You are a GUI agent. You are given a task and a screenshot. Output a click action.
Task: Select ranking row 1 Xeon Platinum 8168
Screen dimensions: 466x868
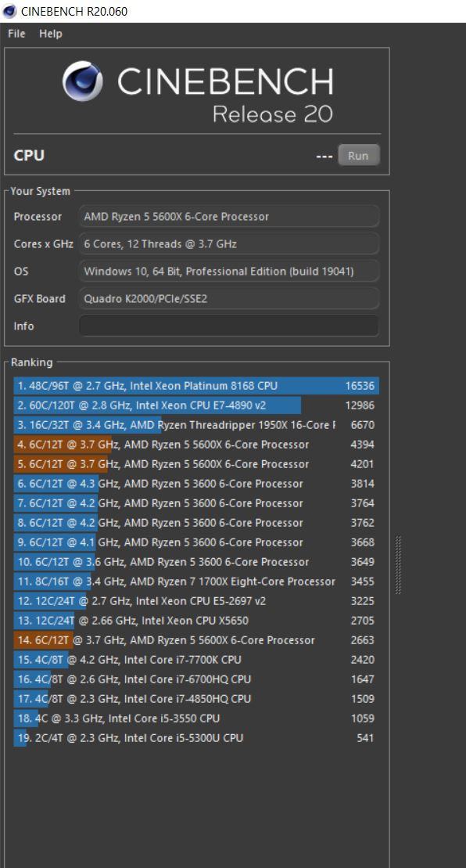point(196,386)
